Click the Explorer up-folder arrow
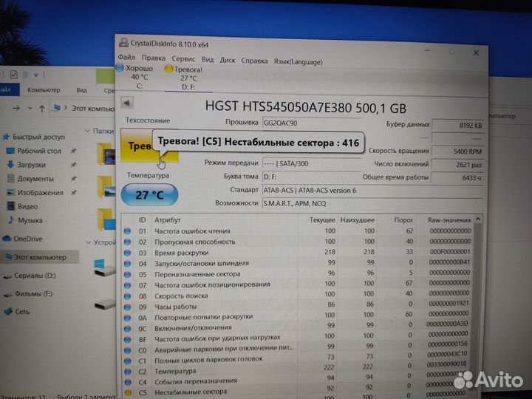The width and height of the screenshot is (532, 399). click(41, 109)
